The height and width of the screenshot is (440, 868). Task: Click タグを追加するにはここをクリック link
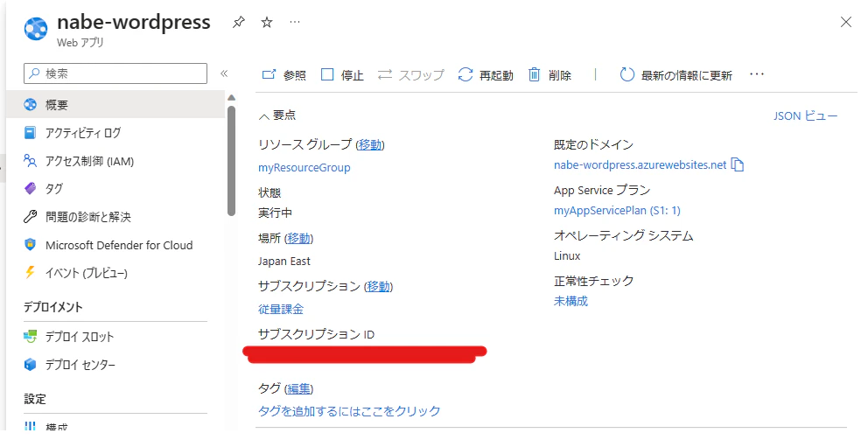pos(349,411)
